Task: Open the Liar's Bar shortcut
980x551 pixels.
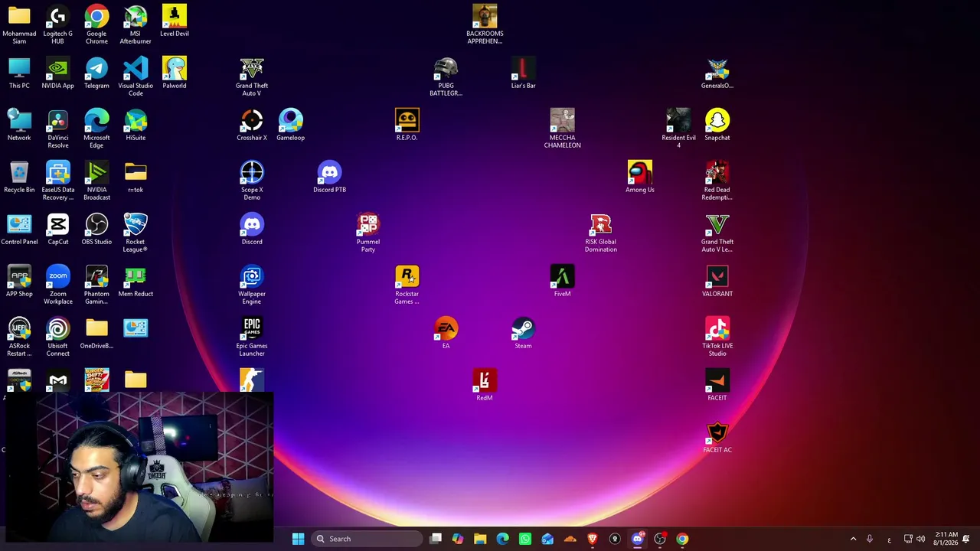Action: (x=523, y=73)
